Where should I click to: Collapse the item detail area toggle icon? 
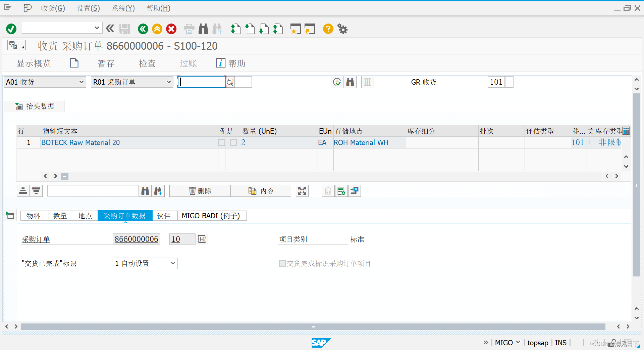point(10,215)
